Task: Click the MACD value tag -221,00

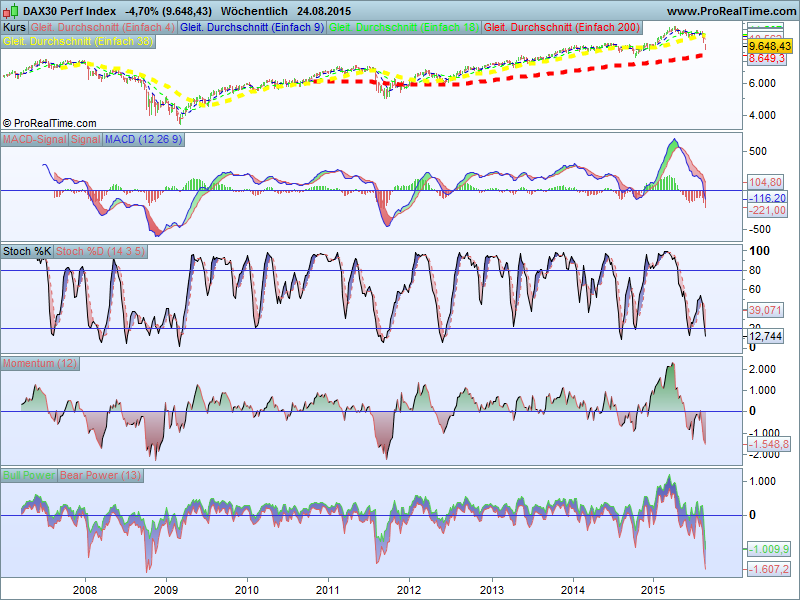Action: click(x=767, y=210)
